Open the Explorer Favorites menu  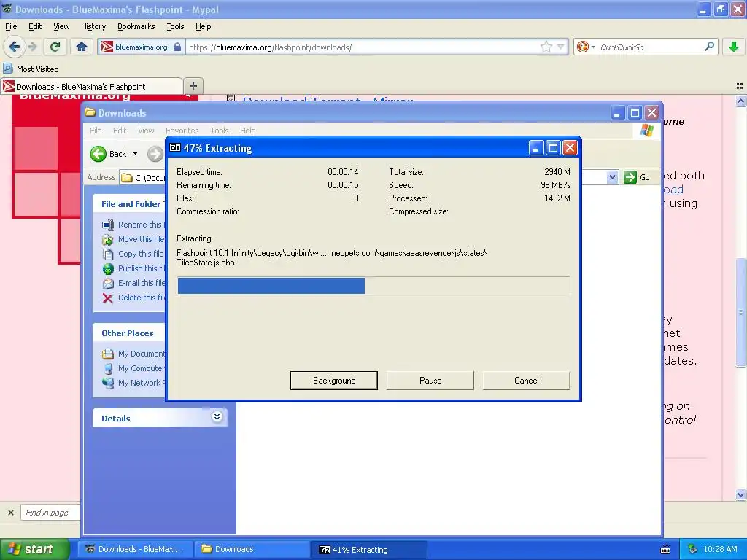point(182,131)
